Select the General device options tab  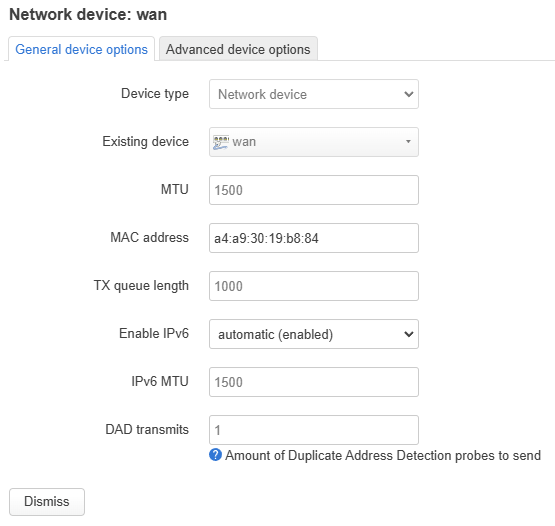click(81, 49)
